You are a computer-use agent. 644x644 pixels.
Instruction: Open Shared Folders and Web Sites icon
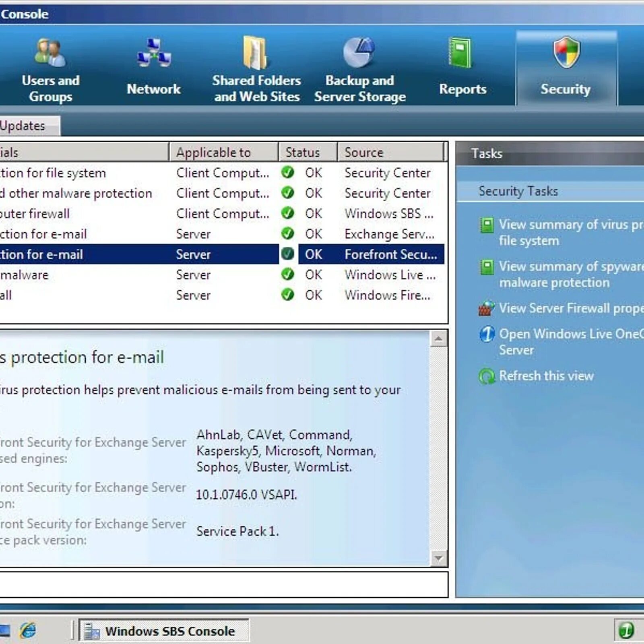pos(255,52)
